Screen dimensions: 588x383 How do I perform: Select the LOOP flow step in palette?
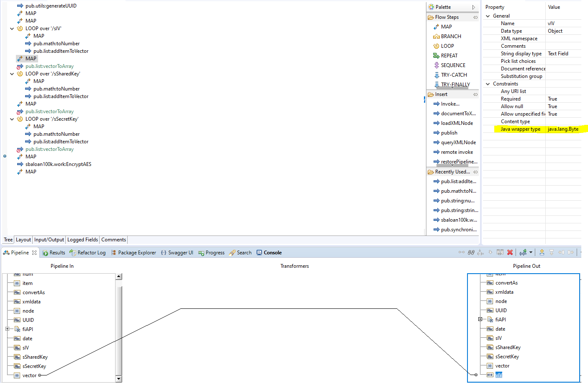[x=444, y=46]
